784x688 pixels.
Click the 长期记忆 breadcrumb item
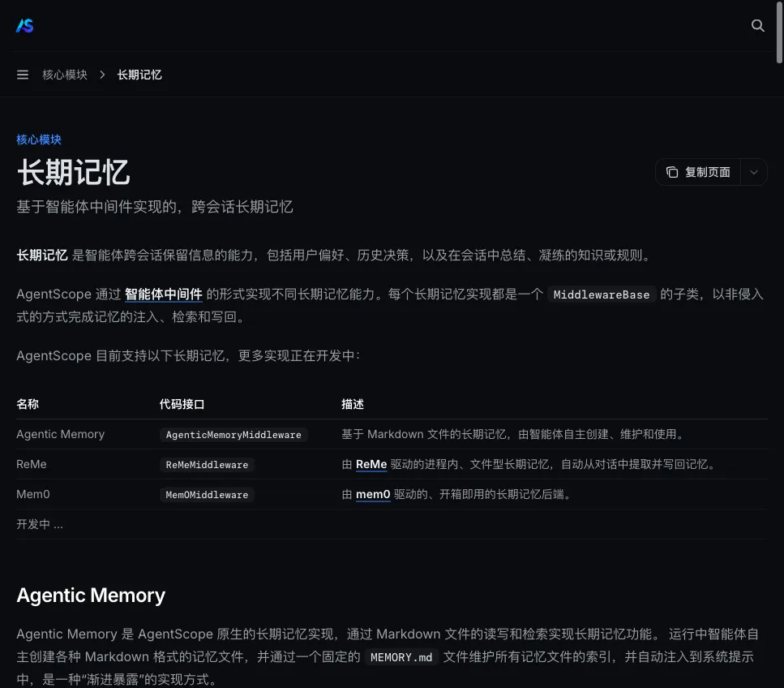(x=139, y=75)
